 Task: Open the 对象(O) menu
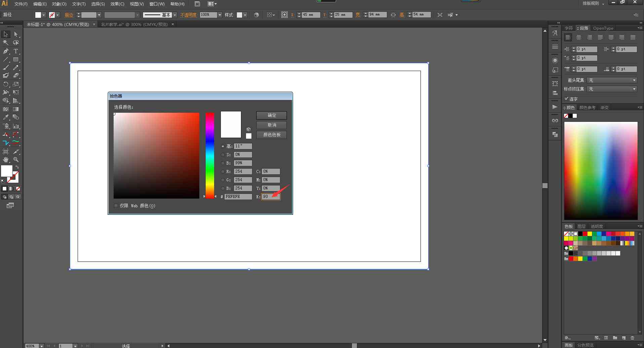[59, 4]
